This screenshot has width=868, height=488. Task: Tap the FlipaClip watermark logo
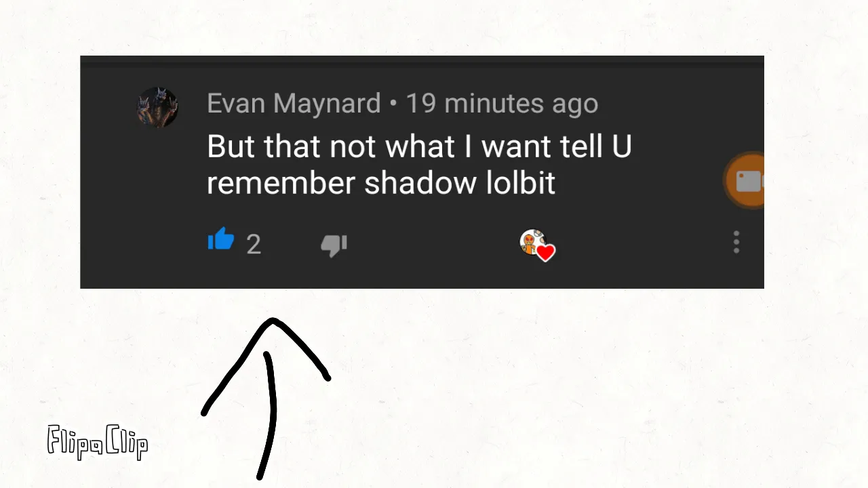pos(98,442)
